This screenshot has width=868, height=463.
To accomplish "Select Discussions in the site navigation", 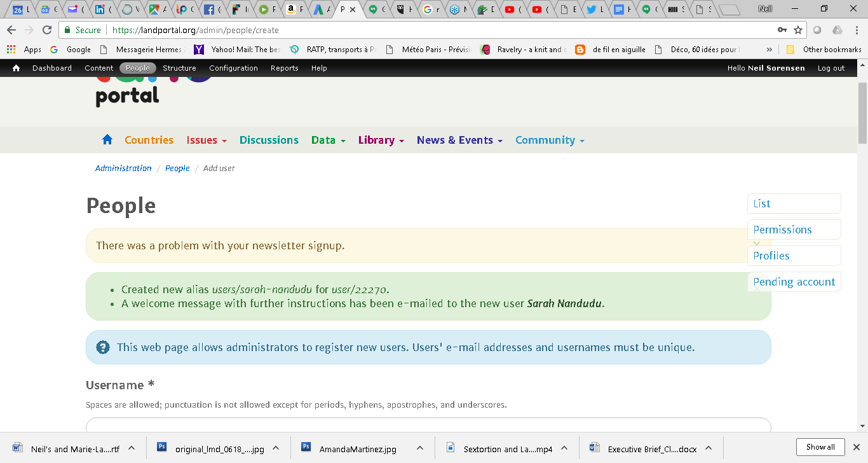I will pos(269,140).
